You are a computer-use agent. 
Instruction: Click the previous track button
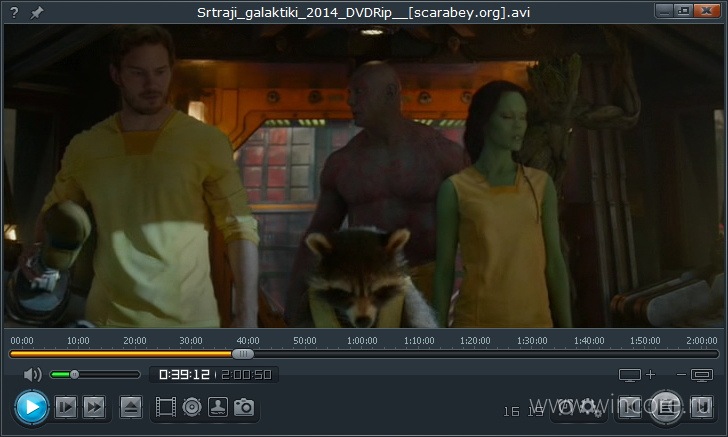[630, 407]
